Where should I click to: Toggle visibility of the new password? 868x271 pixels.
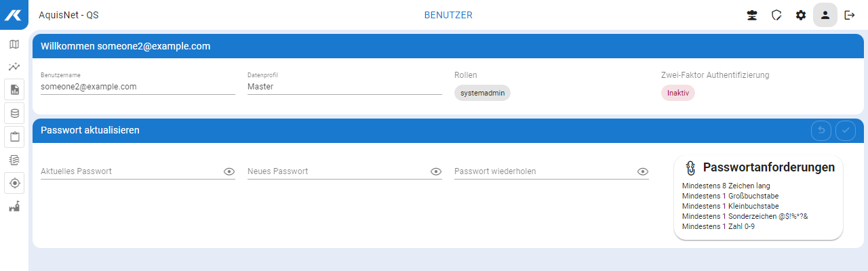coord(436,171)
